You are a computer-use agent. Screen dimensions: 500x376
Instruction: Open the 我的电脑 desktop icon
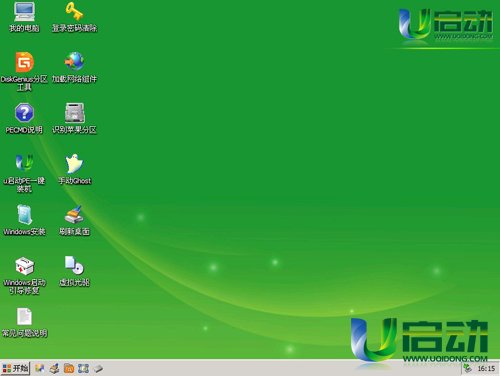tap(24, 12)
